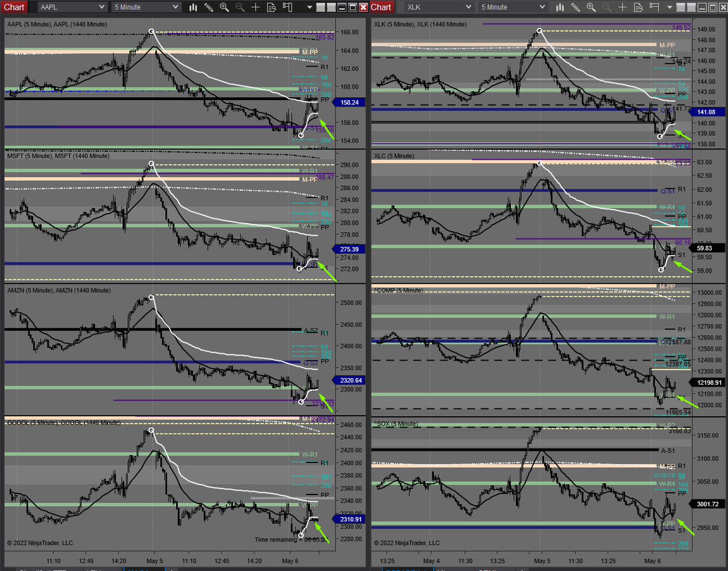The height and width of the screenshot is (571, 728).
Task: Click the 60.16 level label in XLC panel
Action: point(683,242)
